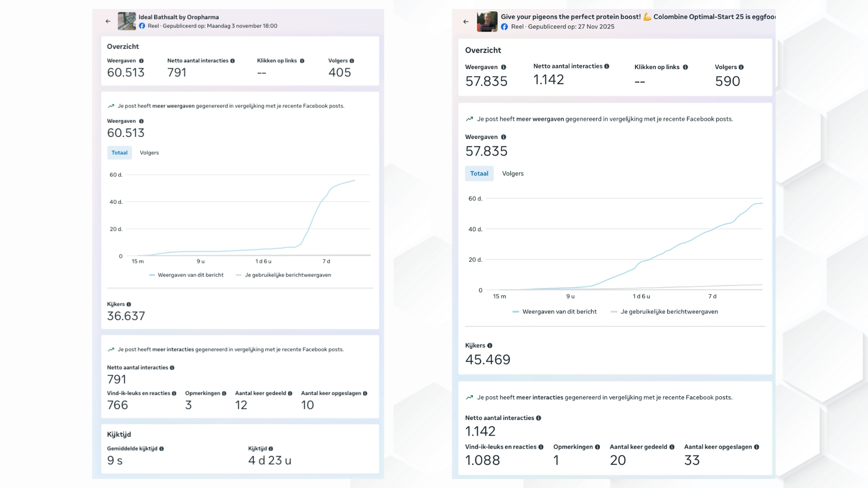Click info icon beside Klikken op links, left panel
This screenshot has width=868, height=488.
pyautogui.click(x=302, y=61)
